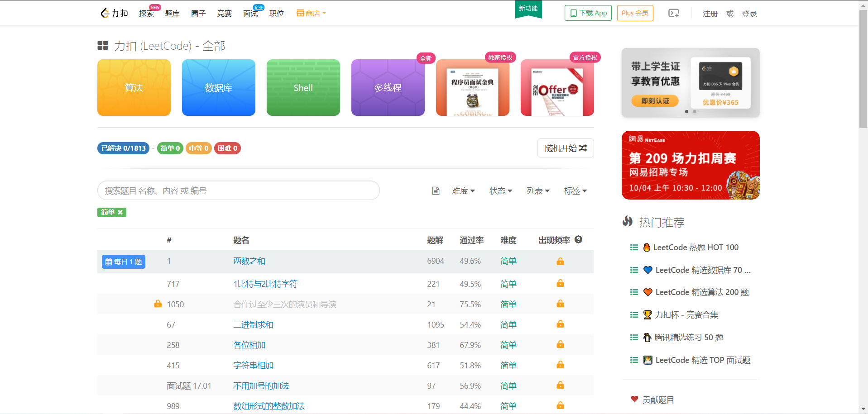Expand the 状态 filter dropdown

coord(501,190)
